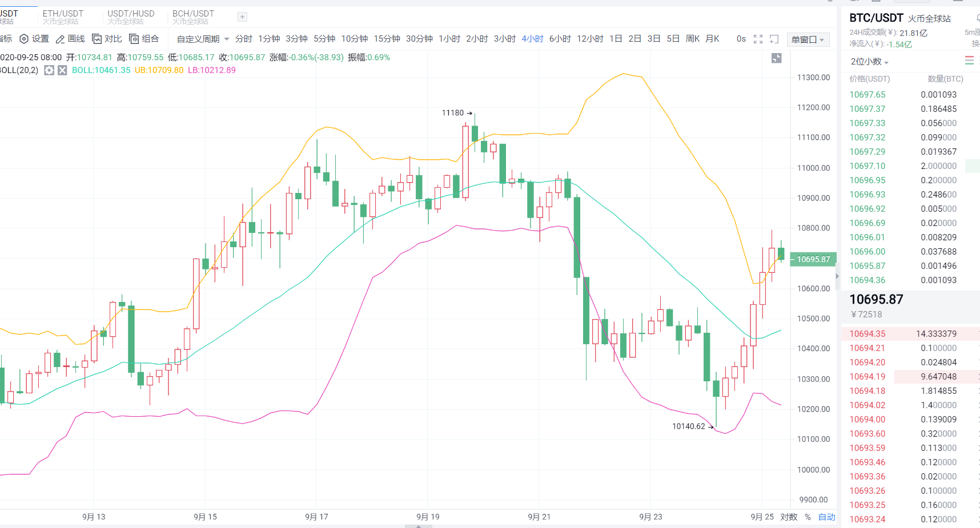Select the 分时 time-sharing view
Viewport: 980px width, 528px height.
(243, 39)
